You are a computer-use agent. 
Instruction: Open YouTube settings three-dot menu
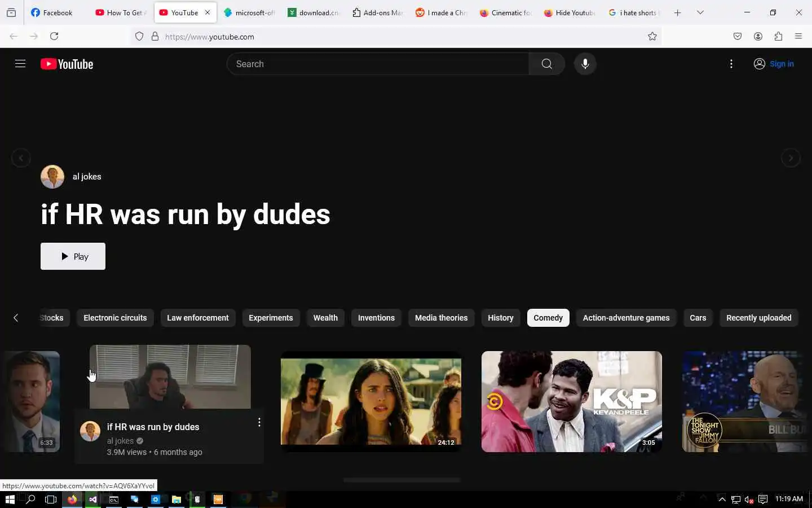(x=731, y=64)
